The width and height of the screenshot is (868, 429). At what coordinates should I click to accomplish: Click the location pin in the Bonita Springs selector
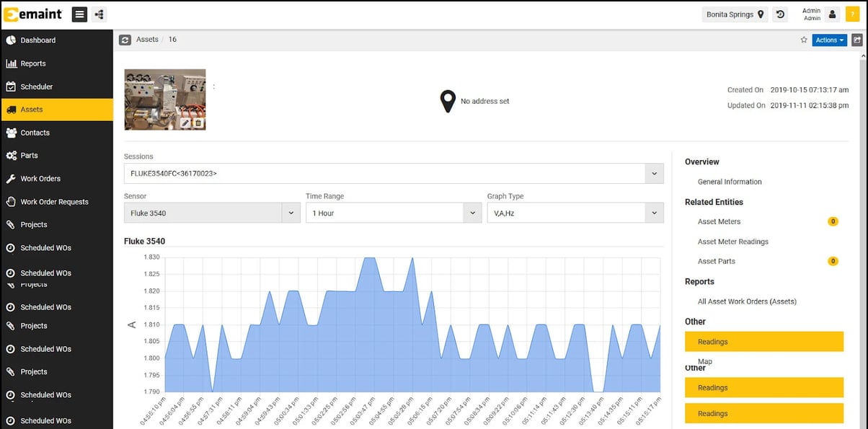(x=759, y=14)
